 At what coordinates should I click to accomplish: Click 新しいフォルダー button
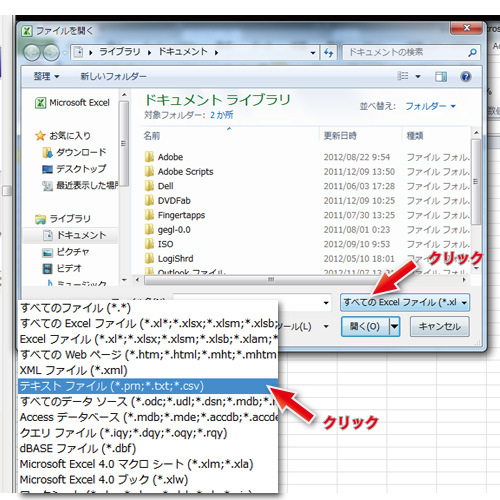113,76
